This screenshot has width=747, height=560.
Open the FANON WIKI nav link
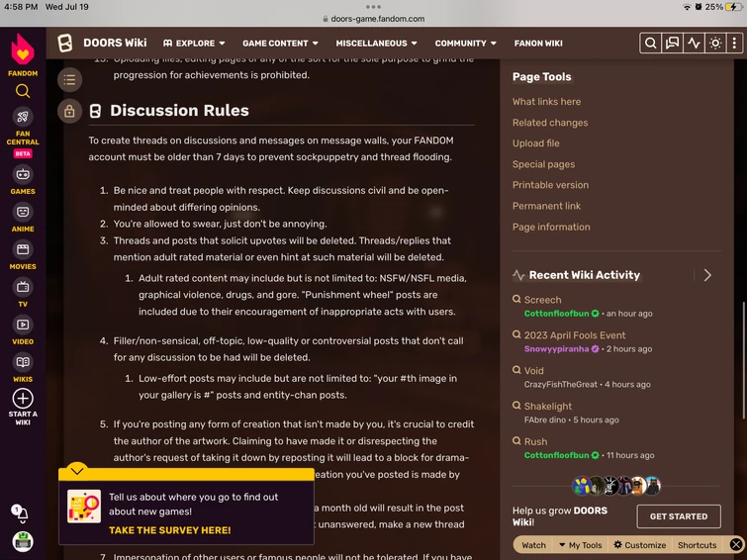coord(538,44)
